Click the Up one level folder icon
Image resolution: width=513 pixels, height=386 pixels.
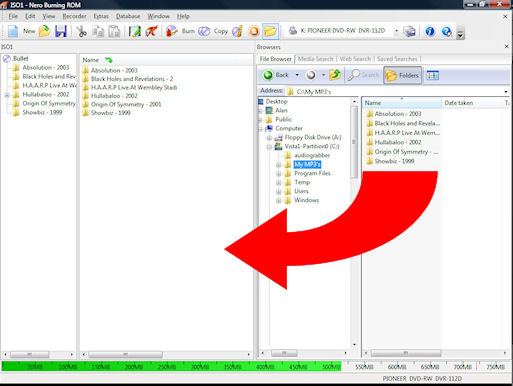(x=335, y=75)
